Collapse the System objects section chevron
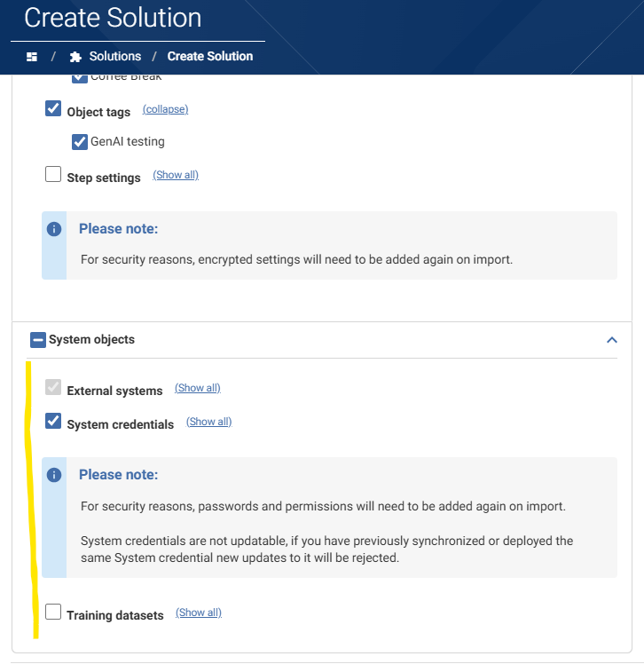644x672 pixels. coord(612,340)
